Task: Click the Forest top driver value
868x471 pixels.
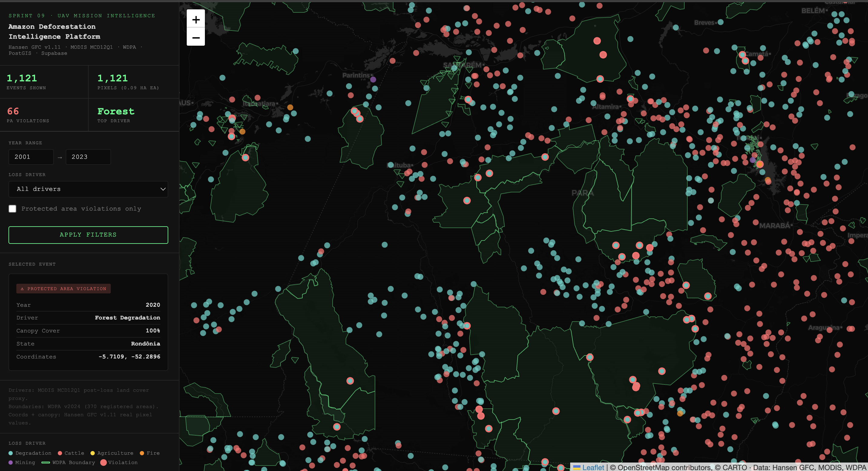Action: coord(116,111)
